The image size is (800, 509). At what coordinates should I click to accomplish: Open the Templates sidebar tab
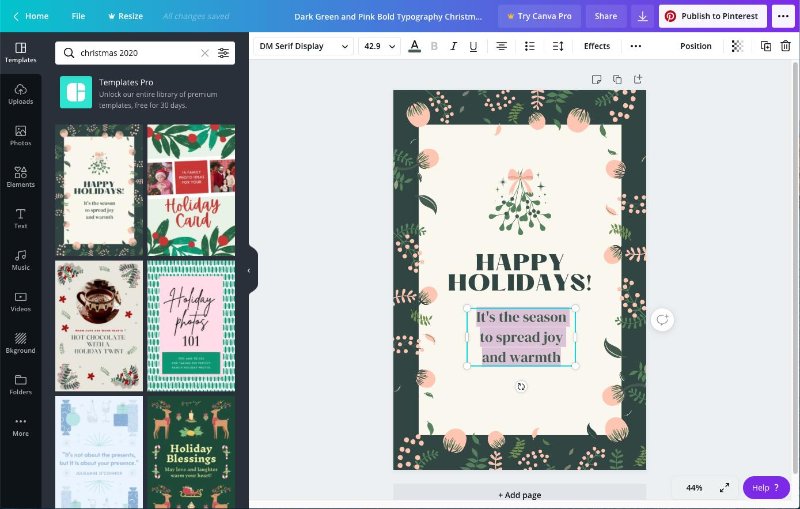click(x=20, y=53)
